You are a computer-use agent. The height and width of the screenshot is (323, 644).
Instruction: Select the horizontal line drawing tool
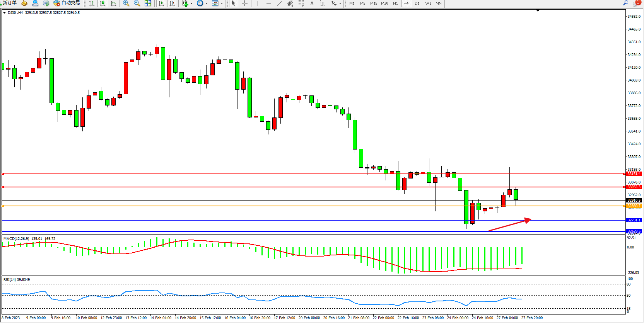(269, 3)
